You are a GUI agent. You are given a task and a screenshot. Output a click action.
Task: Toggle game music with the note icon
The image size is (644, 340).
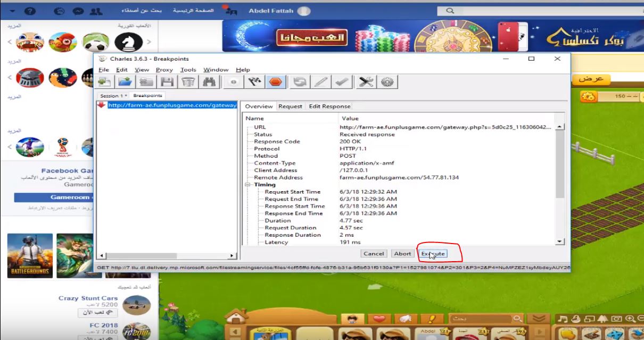point(562,319)
